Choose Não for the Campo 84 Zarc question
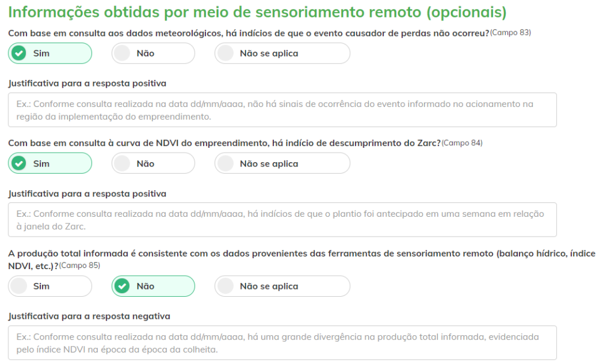This screenshot has height=364, width=615. (153, 163)
